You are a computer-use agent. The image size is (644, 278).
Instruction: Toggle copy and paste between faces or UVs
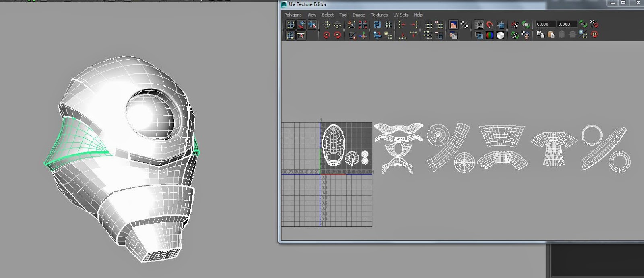[584, 35]
